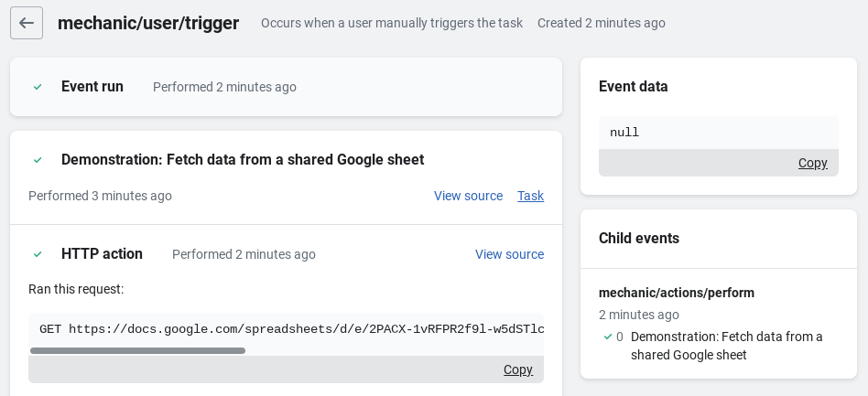Click the Event data panel heading

point(633,87)
